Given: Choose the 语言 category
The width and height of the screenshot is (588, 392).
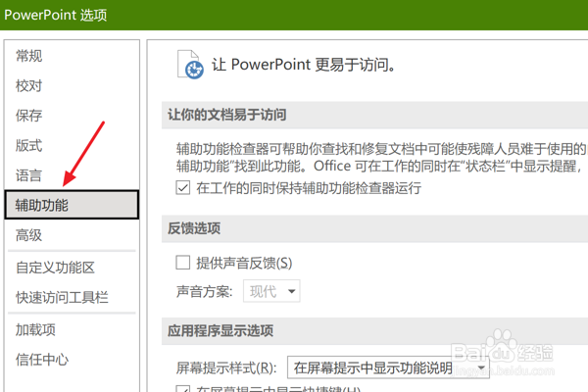Looking at the screenshot, I should [x=28, y=175].
